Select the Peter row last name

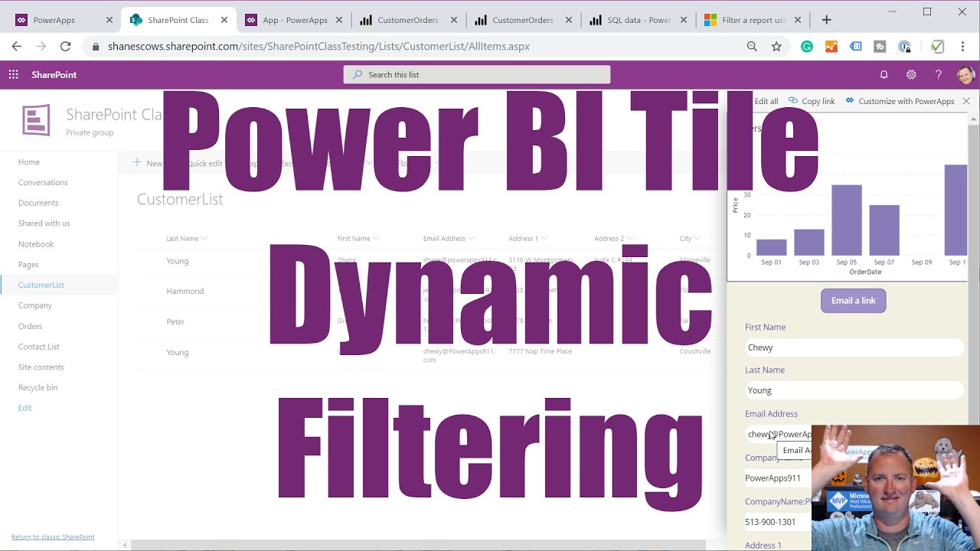click(175, 322)
